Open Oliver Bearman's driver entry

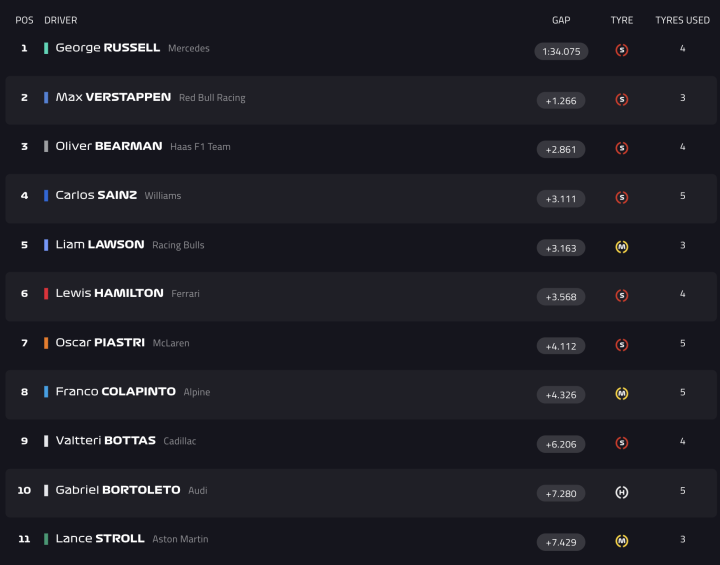tap(109, 146)
